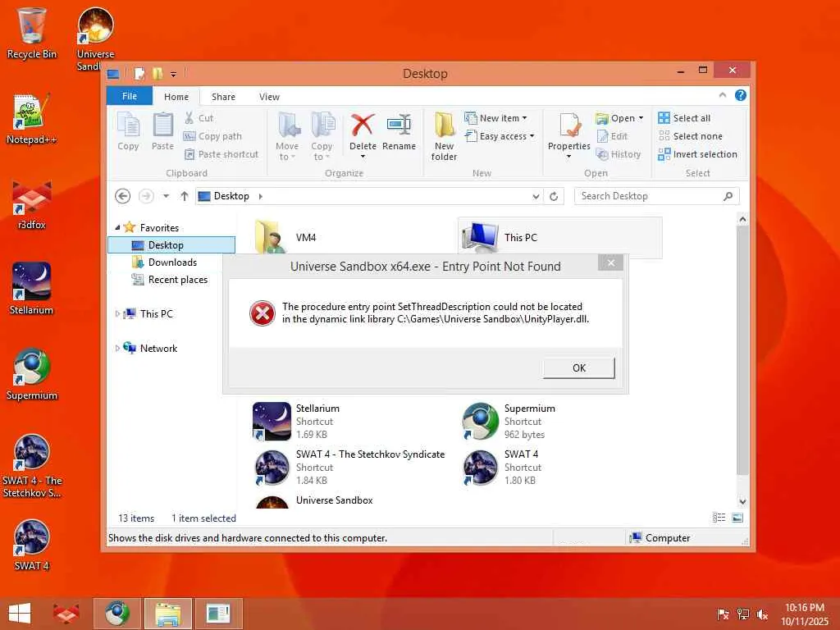The height and width of the screenshot is (630, 840).
Task: Click Paste shortcut in ribbon
Action: pos(221,154)
